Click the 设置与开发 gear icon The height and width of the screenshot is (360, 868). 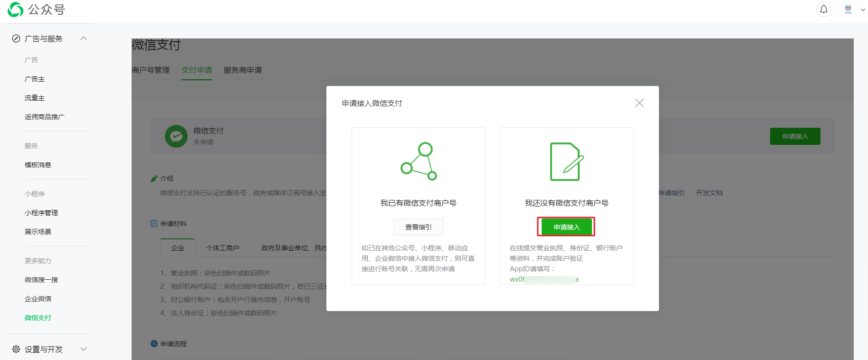point(16,349)
